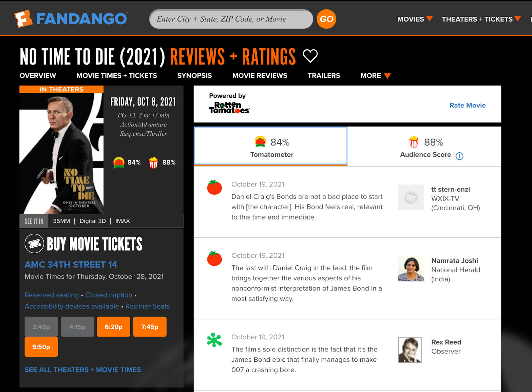Click See All Theaters + Movie Times

click(x=83, y=370)
